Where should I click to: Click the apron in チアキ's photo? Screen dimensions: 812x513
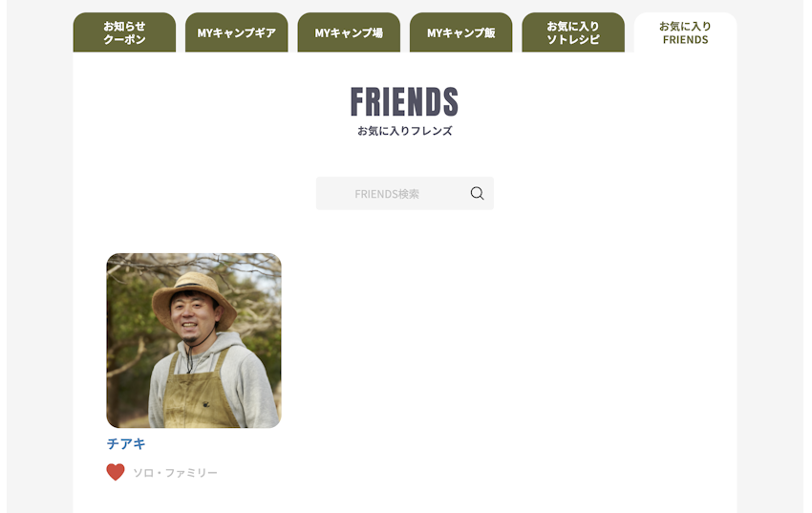(202, 394)
